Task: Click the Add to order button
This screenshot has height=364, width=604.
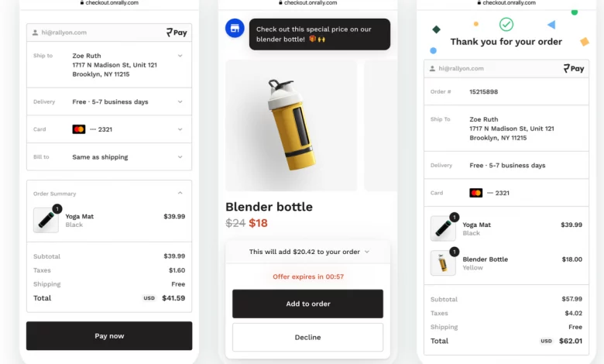Action: tap(307, 304)
